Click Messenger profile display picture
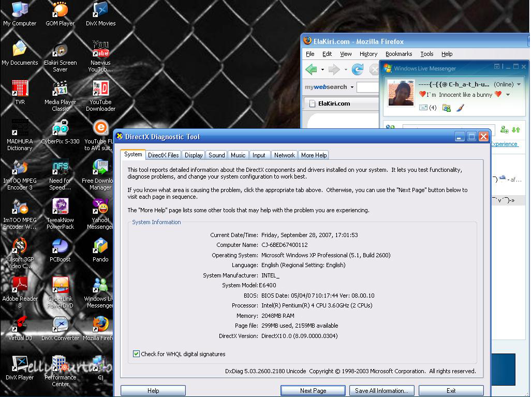The height and width of the screenshot is (397, 532). click(401, 93)
